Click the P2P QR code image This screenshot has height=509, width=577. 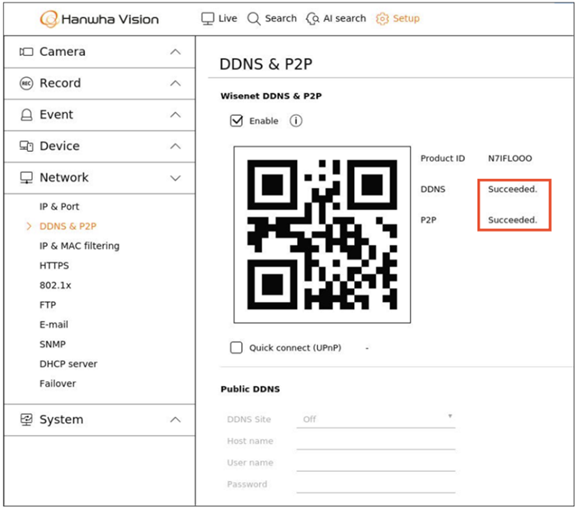point(322,235)
